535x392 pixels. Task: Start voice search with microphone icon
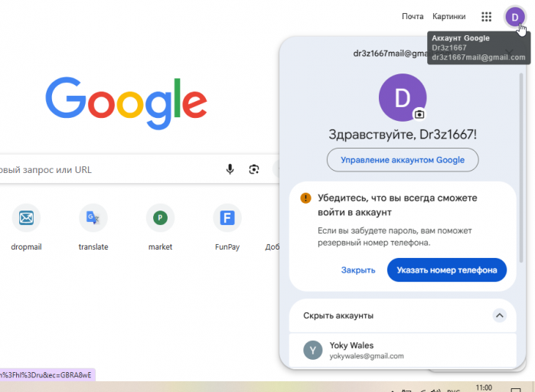pyautogui.click(x=230, y=169)
